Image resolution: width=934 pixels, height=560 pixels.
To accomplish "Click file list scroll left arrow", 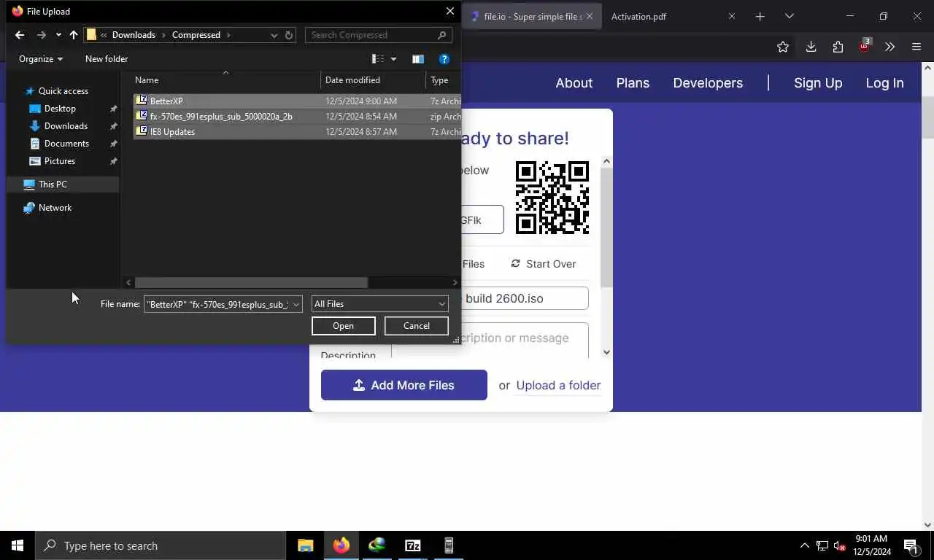I will pos(128,283).
